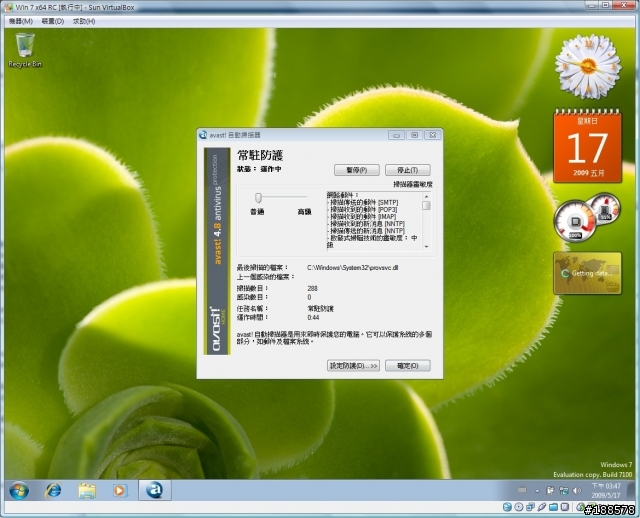This screenshot has height=518, width=640.
Task: Click VirtualBox optical disc status icon
Action: pos(519,507)
